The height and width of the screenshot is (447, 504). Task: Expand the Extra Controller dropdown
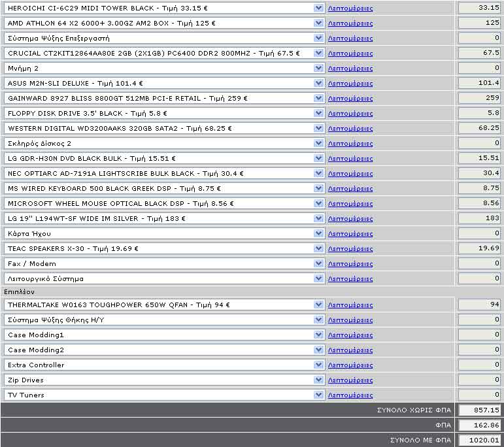164,365
